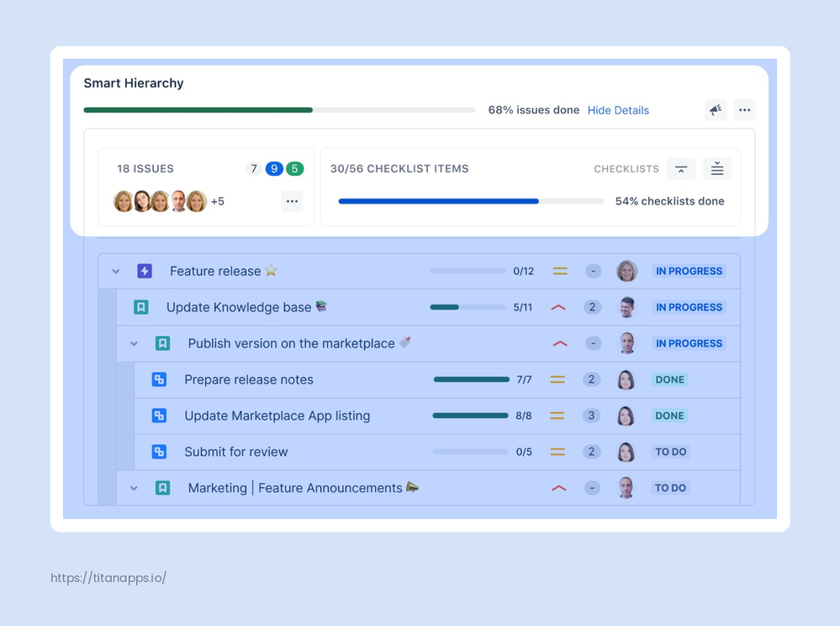The width and height of the screenshot is (840, 626).
Task: Click the assignee avatar of Feature release
Action: (x=626, y=271)
